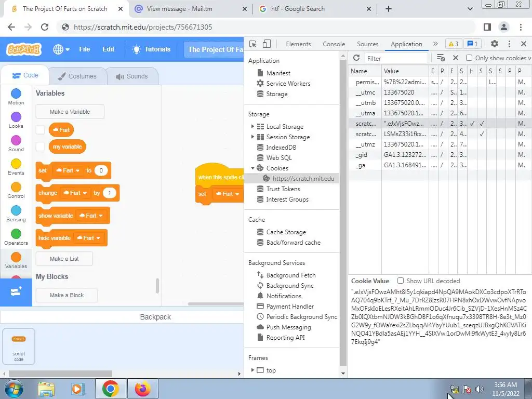Open the File menu in Scratch
The height and width of the screenshot is (399, 532).
tap(85, 49)
